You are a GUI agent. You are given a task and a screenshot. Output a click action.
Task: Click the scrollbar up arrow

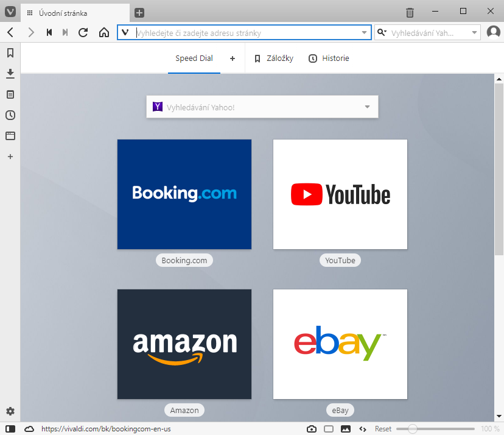(x=499, y=79)
